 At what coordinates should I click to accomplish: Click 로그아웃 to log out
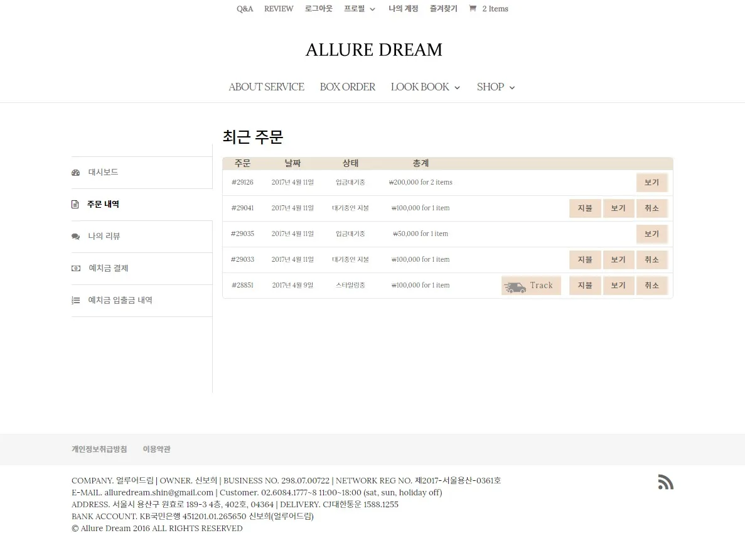(x=319, y=9)
